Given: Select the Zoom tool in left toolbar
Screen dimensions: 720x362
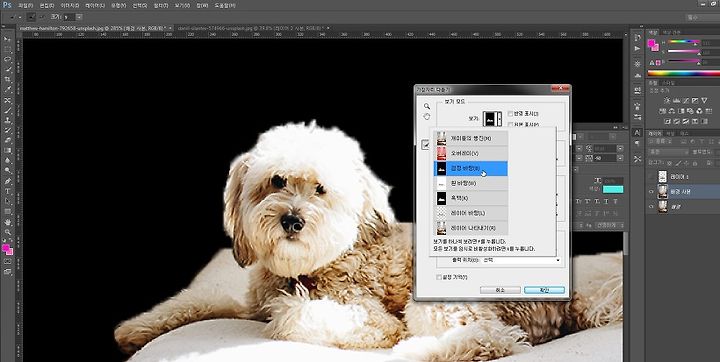Looking at the screenshot, I should [x=7, y=232].
